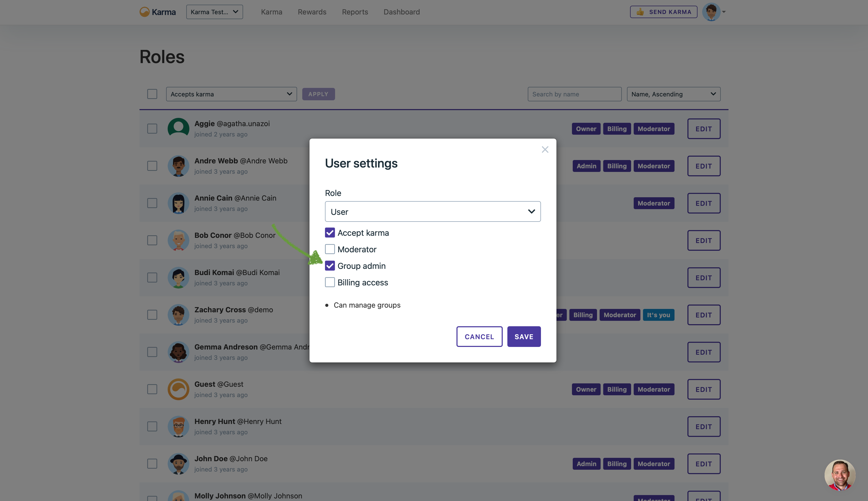This screenshot has width=868, height=501.
Task: Click the thumbs-up Send Karma icon
Action: click(640, 12)
